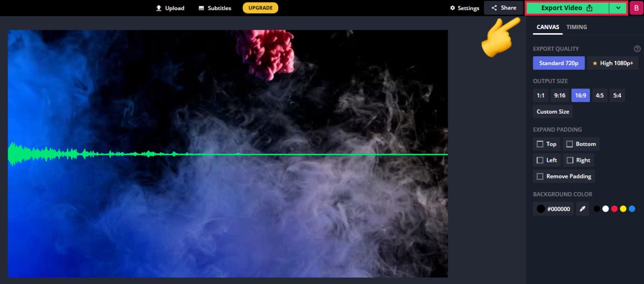Screen dimensions: 644x284
Task: Select the 16:9 output size
Action: [580, 96]
